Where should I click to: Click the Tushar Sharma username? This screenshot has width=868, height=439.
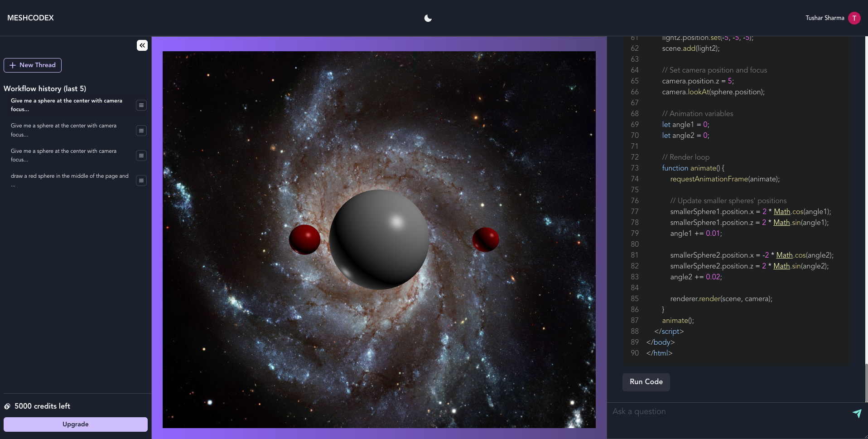click(825, 18)
